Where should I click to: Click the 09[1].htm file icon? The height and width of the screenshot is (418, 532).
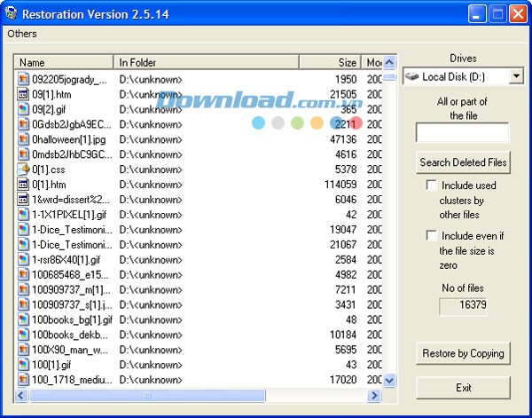point(24,94)
